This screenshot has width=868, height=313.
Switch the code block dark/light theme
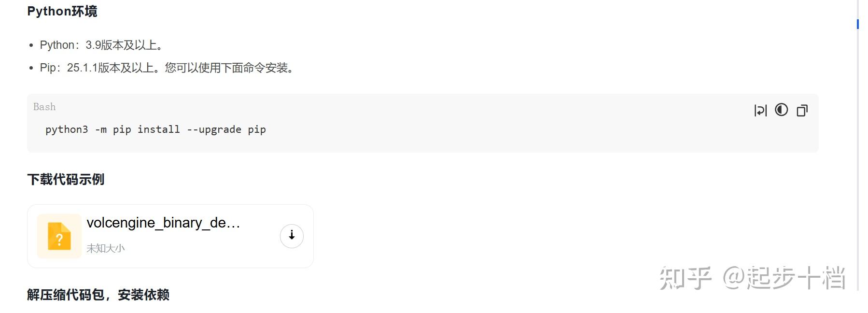(x=781, y=110)
